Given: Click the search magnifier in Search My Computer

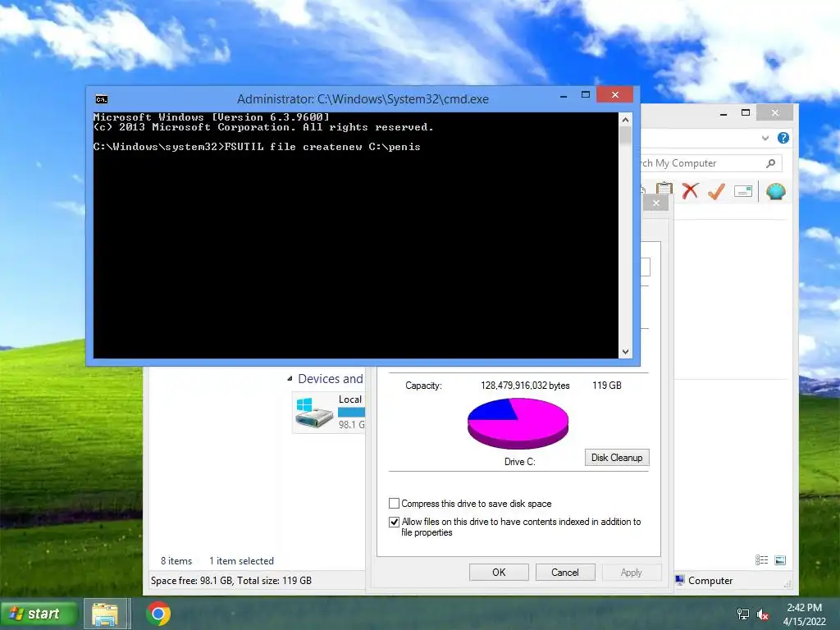Looking at the screenshot, I should [770, 163].
